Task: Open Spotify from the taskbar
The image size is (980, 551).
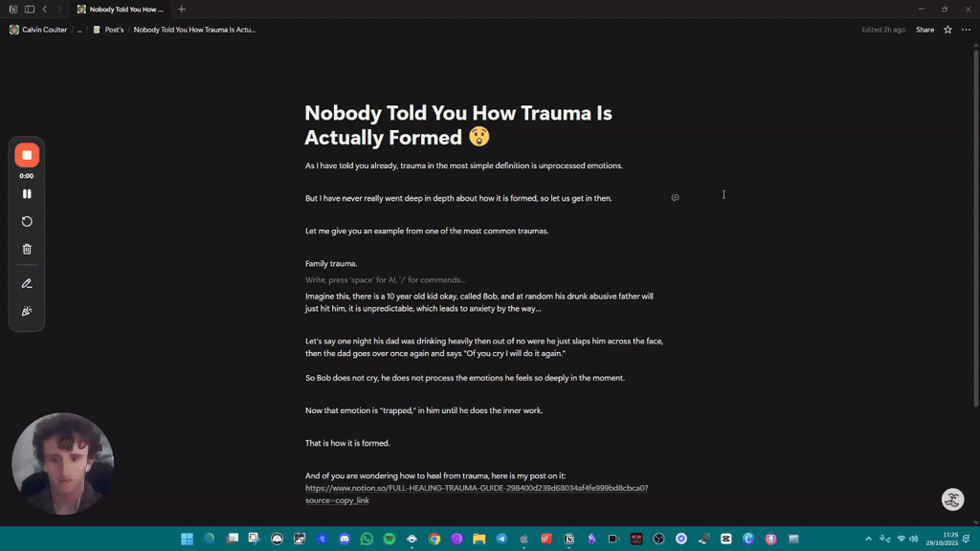Action: click(x=389, y=539)
